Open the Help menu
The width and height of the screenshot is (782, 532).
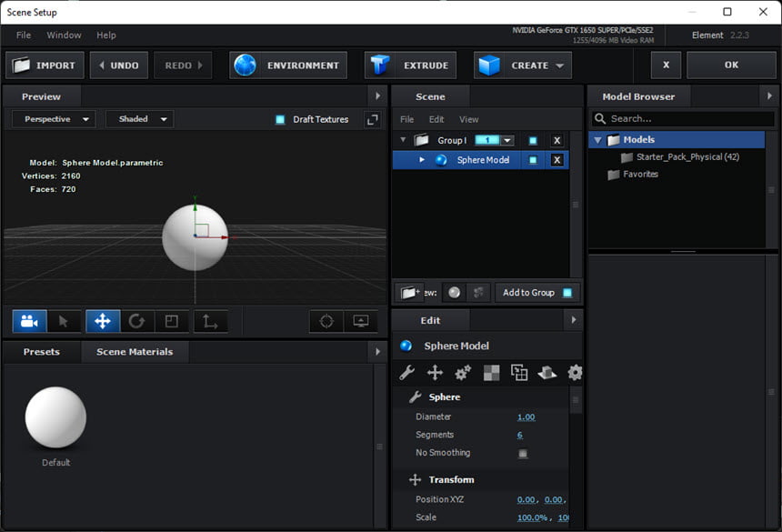106,35
